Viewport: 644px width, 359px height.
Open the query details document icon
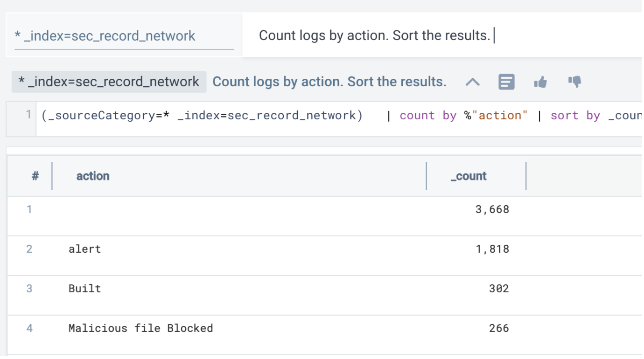click(x=506, y=82)
